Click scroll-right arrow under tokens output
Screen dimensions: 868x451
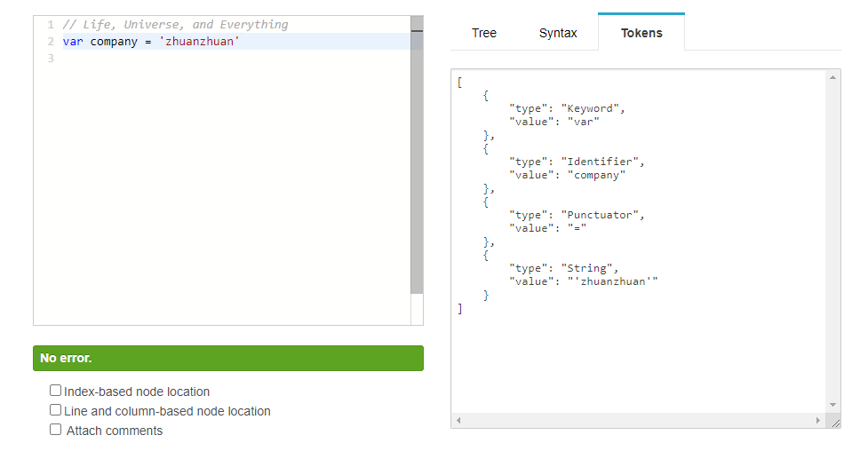[819, 420]
